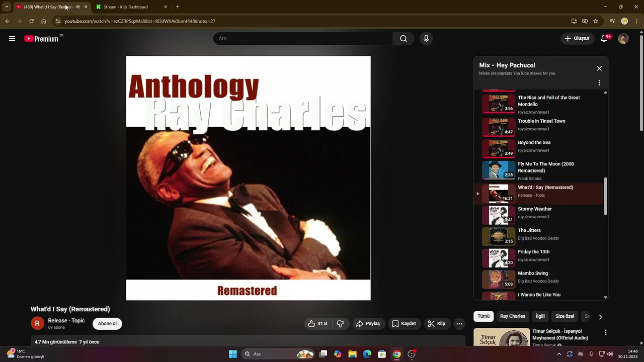Select the Size özel filter chip
This screenshot has height=362, width=644.
(565, 316)
